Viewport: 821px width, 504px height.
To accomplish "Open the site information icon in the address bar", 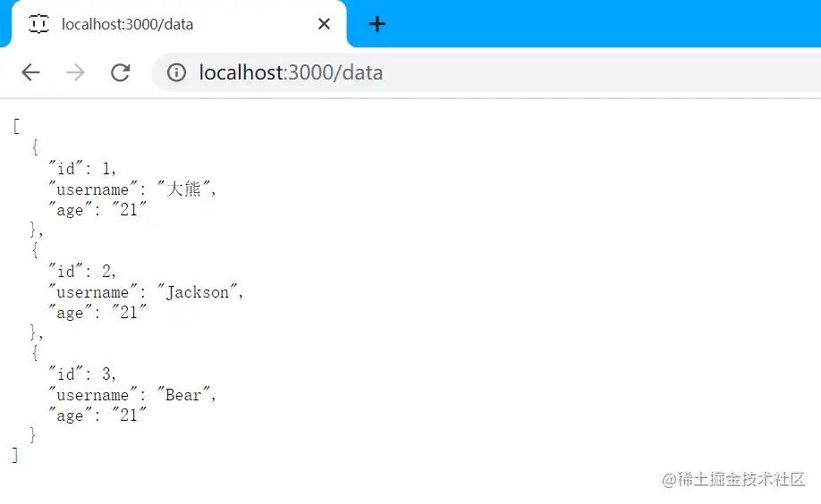I will pyautogui.click(x=176, y=72).
